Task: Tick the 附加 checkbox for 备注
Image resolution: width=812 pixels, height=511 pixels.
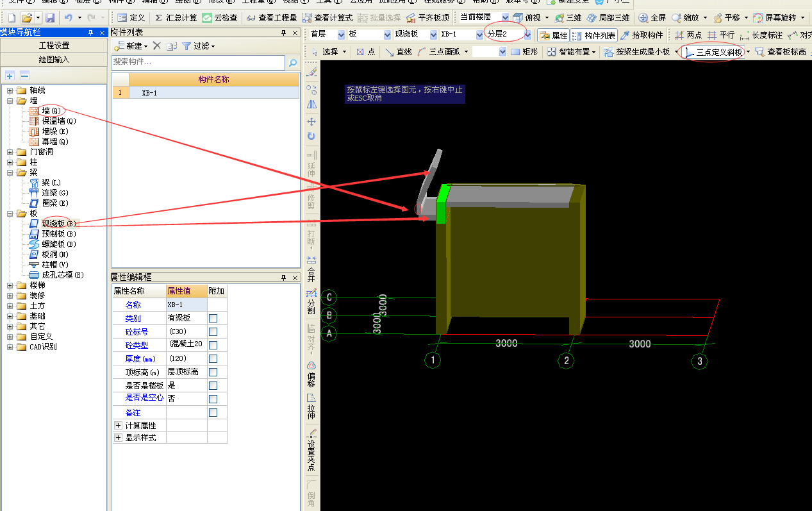Action: (213, 412)
